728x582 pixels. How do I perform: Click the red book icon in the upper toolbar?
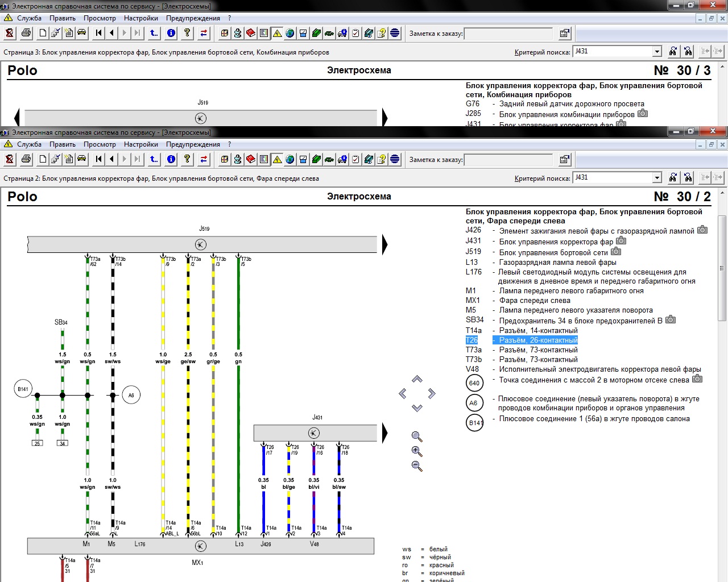(251, 34)
